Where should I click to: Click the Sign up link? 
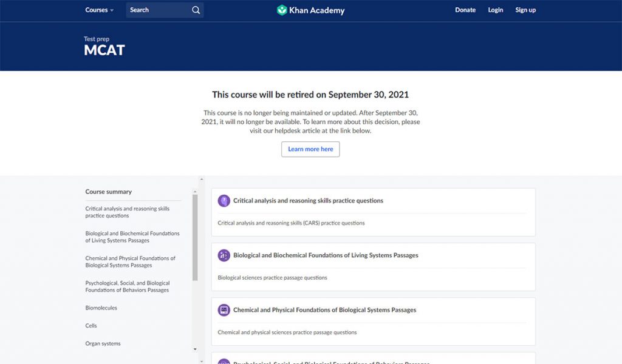pos(525,10)
